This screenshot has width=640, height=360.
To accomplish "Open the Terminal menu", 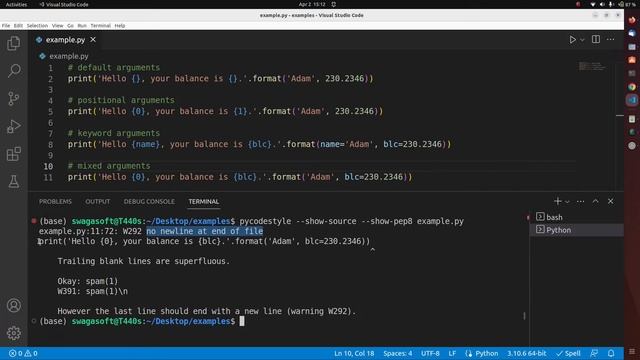I will [x=100, y=26].
